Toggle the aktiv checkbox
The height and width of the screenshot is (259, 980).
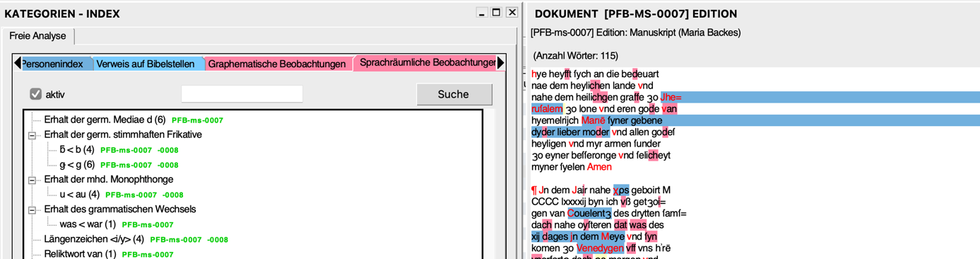coord(36,94)
